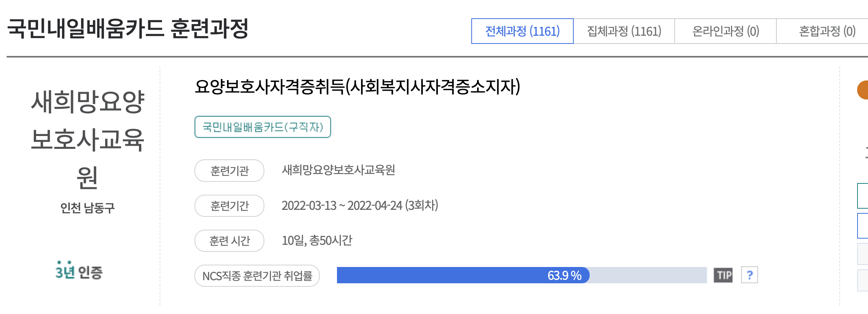The width and height of the screenshot is (868, 314).
Task: Select the 국민내일배움카드(구직자) badge
Action: click(262, 127)
